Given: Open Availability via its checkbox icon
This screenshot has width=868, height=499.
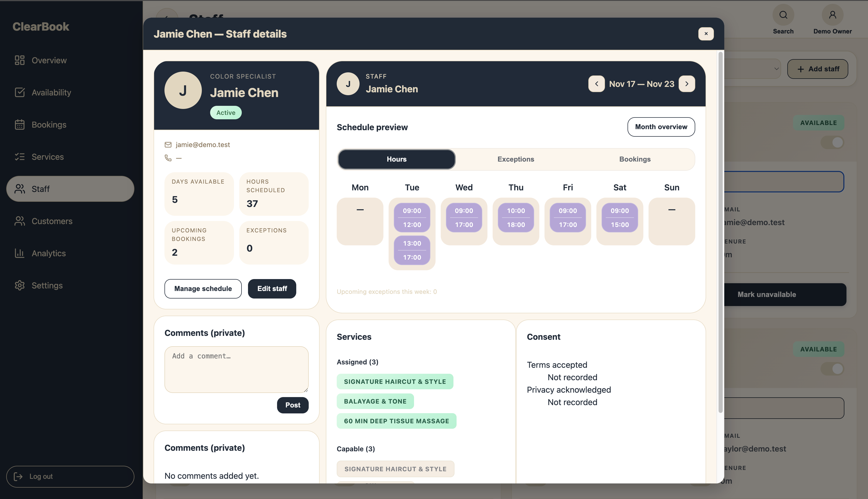Looking at the screenshot, I should tap(19, 93).
